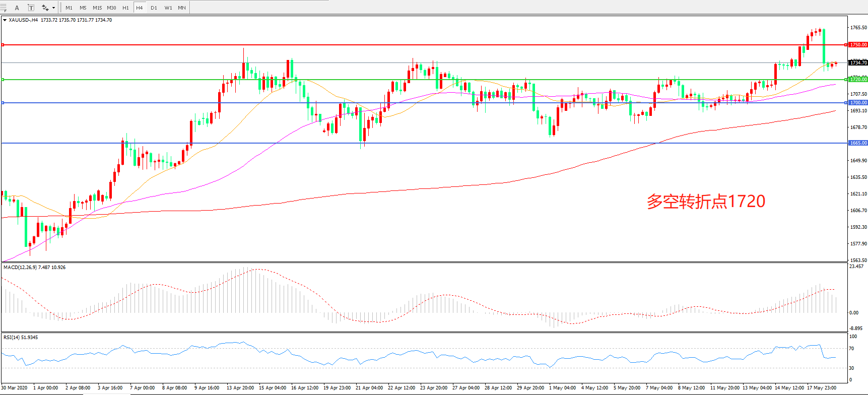Click the active H4 timeframe button
The image size is (868, 395).
(x=140, y=8)
